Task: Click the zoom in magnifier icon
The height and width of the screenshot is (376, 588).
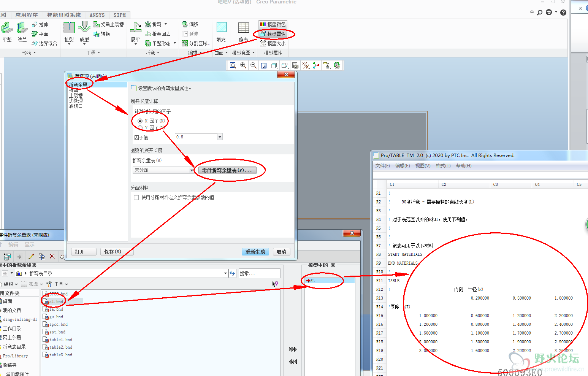Action: click(x=243, y=65)
